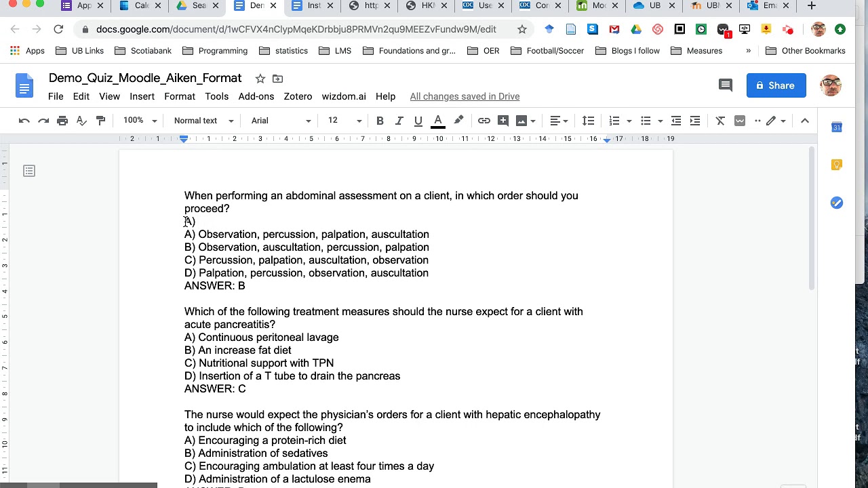Open Google Calendar side panel icon
The width and height of the screenshot is (868, 488).
tap(837, 127)
